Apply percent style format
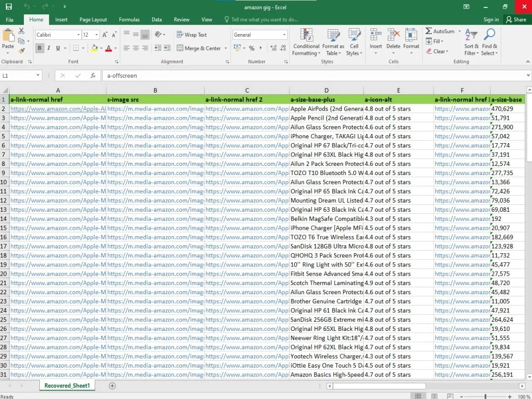Viewport: 532px width, 399px height. 252,48
